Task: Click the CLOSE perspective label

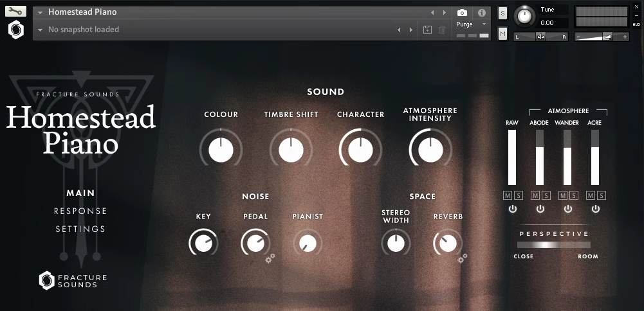Action: 523,256
